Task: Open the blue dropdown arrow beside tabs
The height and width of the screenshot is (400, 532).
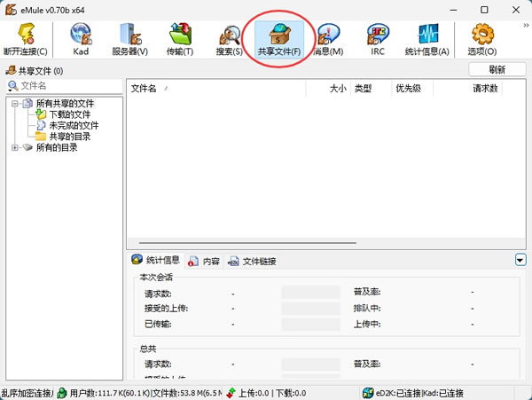Action: coord(520,260)
